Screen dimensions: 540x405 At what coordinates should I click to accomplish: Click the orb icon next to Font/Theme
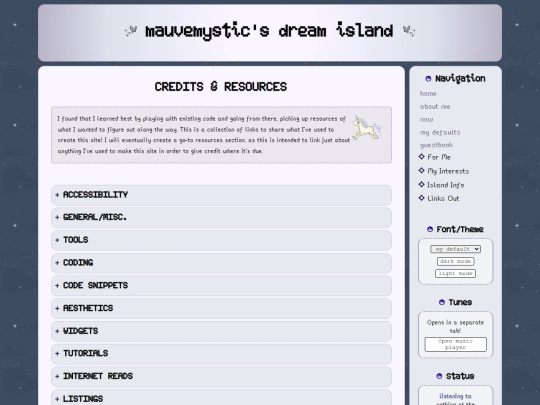click(430, 229)
